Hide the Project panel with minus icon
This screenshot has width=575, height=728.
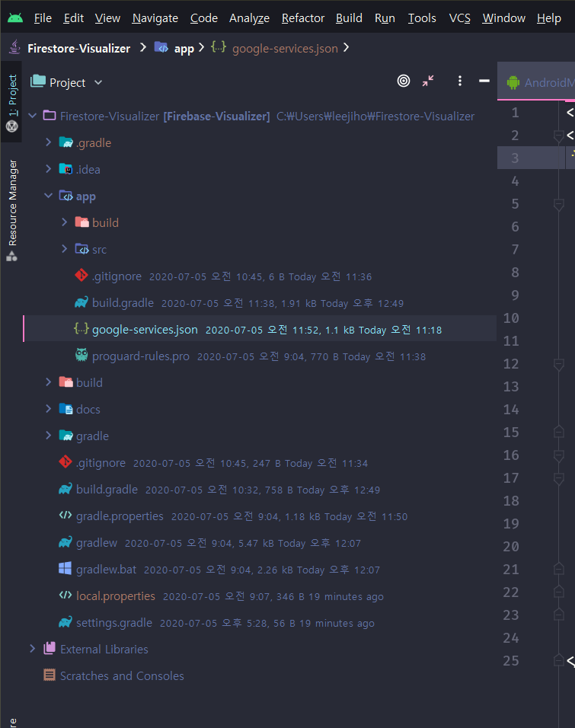pyautogui.click(x=484, y=81)
